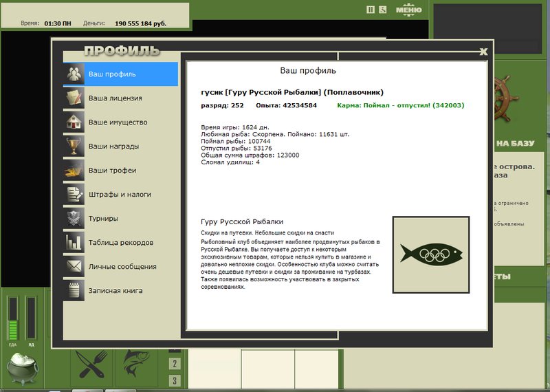This screenshot has width=550, height=392.
Task: Click the notepad icon for Записная книга
Action: click(74, 291)
